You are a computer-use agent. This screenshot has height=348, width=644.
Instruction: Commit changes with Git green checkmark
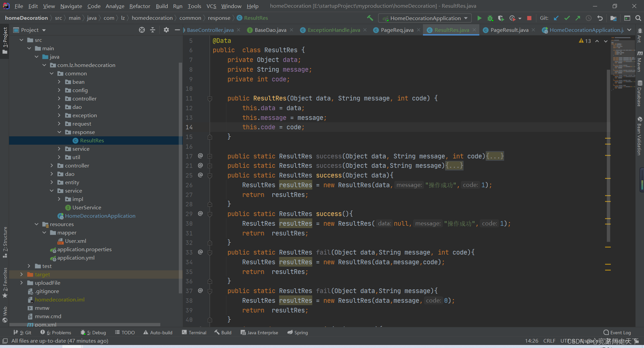(567, 18)
